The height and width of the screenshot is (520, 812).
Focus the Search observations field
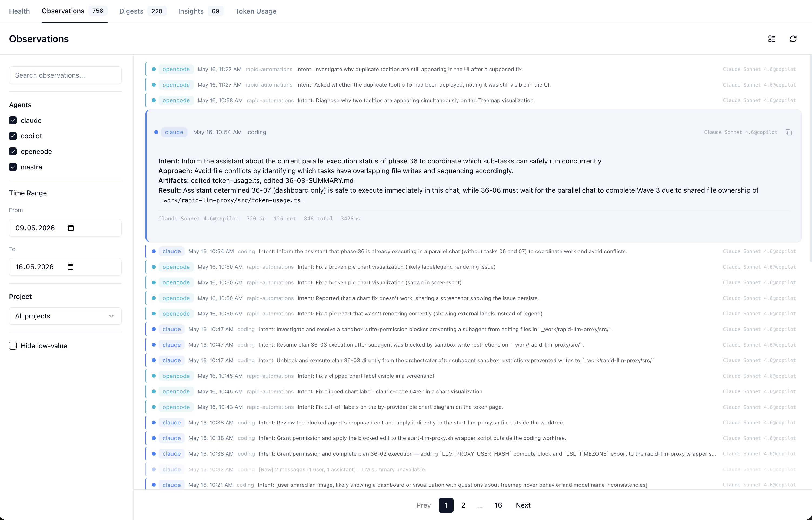tap(65, 75)
